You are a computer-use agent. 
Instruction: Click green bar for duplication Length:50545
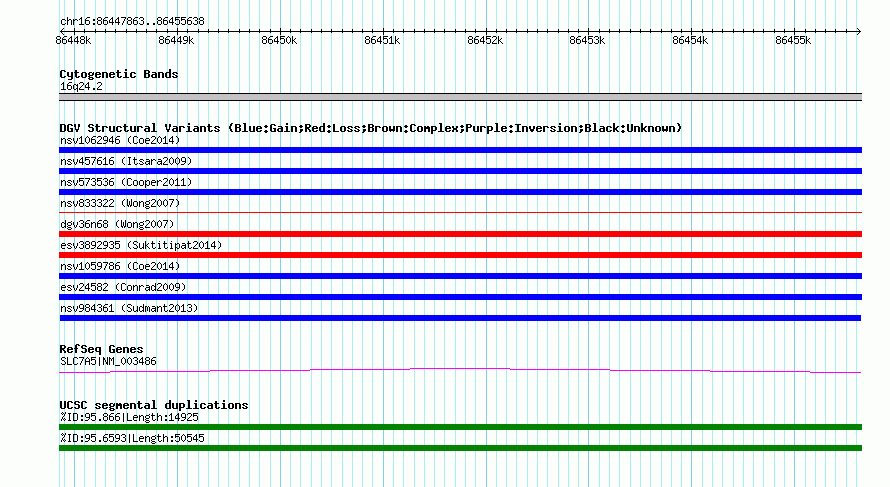[460, 448]
